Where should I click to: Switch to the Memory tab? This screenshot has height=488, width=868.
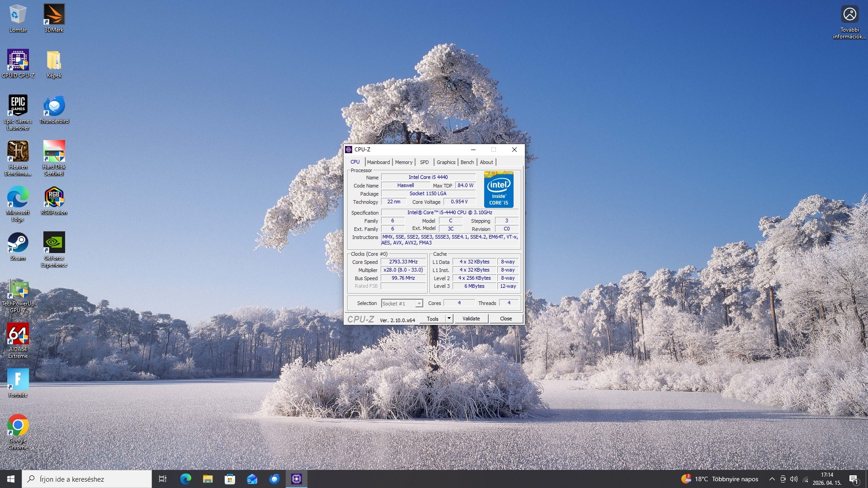click(x=403, y=162)
